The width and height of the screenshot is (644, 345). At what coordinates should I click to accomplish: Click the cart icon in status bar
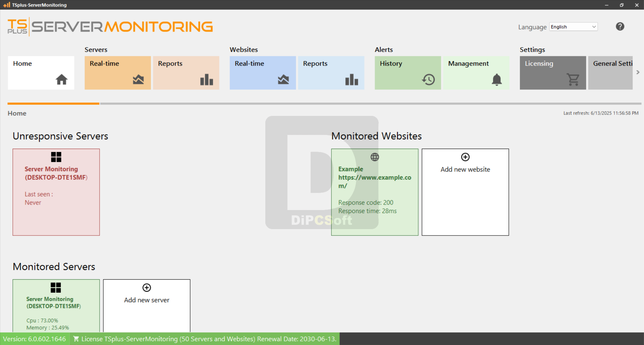(76, 339)
